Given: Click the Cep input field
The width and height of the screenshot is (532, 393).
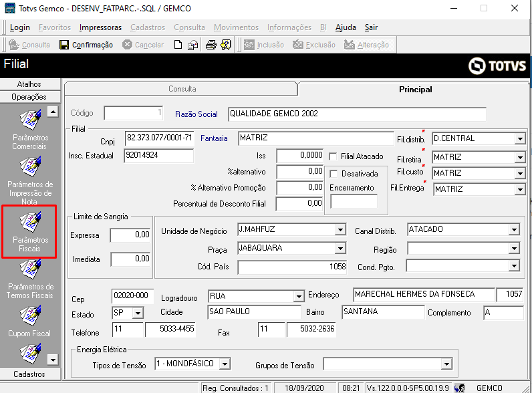Looking at the screenshot, I should click(x=132, y=296).
